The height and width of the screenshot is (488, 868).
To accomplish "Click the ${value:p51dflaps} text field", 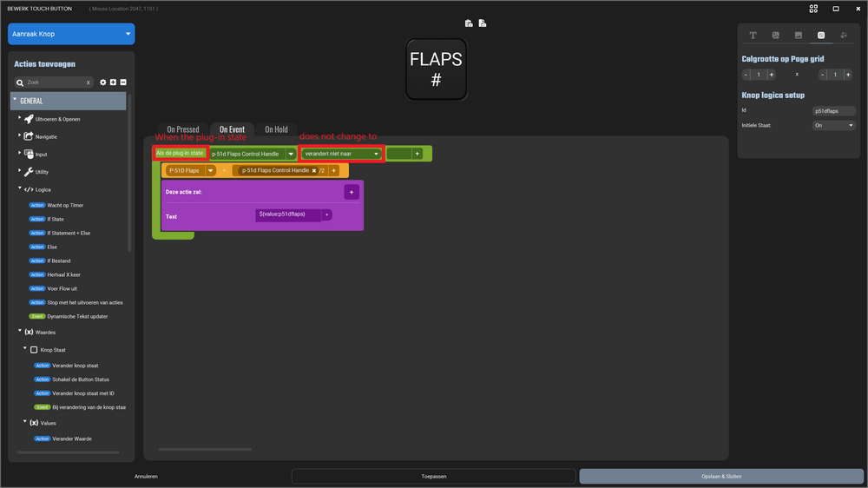I will [288, 215].
